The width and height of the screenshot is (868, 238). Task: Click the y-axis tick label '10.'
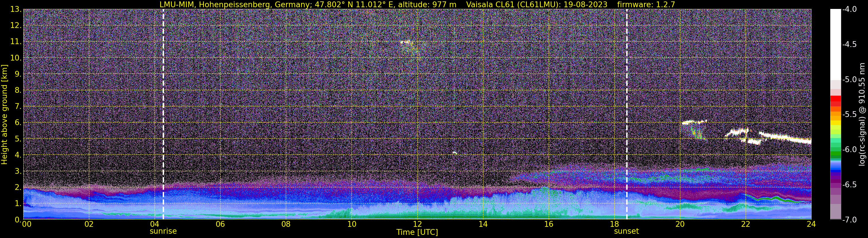click(16, 58)
